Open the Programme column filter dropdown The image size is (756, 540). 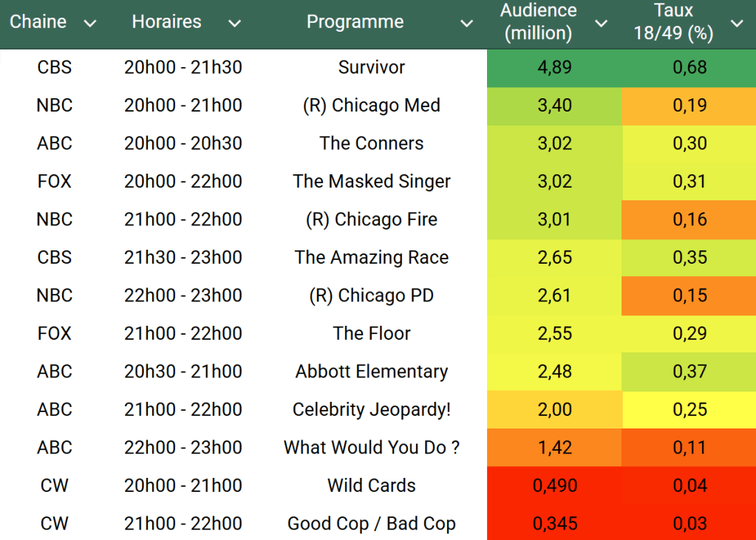tap(466, 24)
